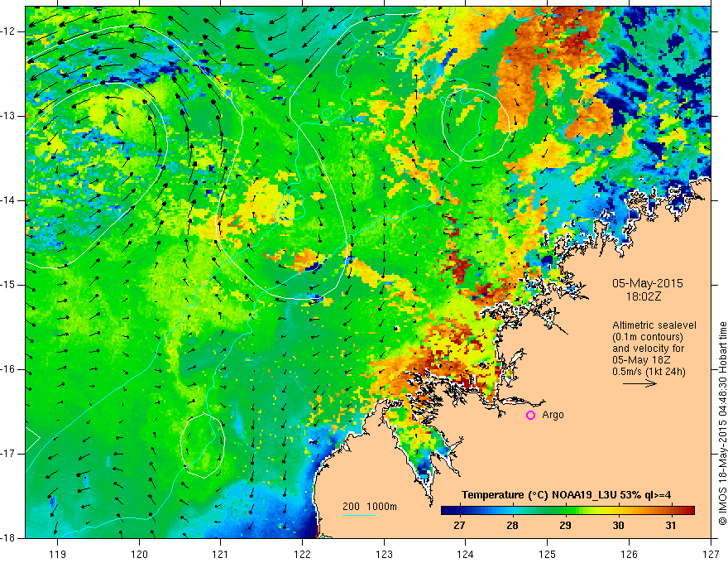Screen dimensions: 728x563
Task: Click latitude axis label '-16'
Action: coord(8,369)
